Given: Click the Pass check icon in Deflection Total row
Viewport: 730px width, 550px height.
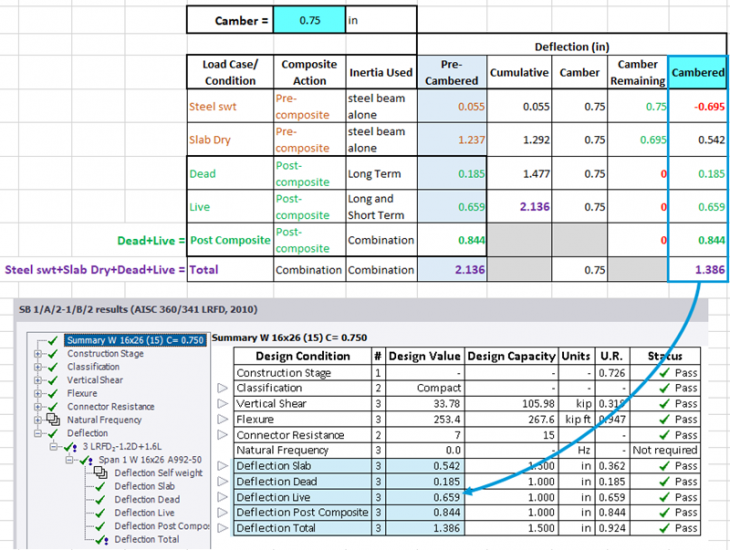Looking at the screenshot, I should click(x=664, y=528).
